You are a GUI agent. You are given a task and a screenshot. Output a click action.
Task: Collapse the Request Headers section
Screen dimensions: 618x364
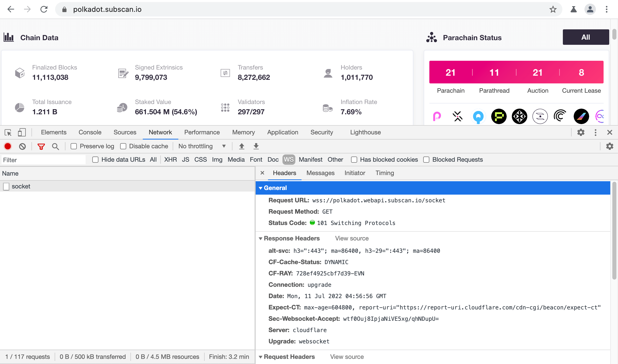261,357
